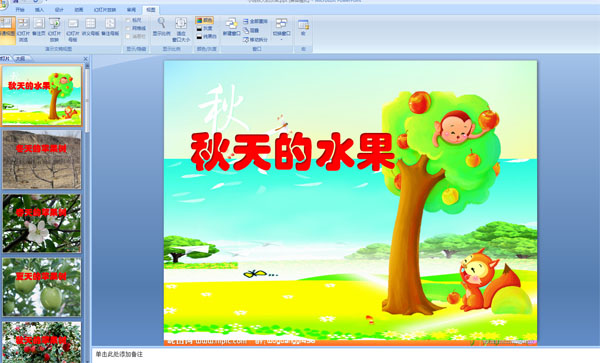Open the Macros icon (宏)

(x=303, y=27)
